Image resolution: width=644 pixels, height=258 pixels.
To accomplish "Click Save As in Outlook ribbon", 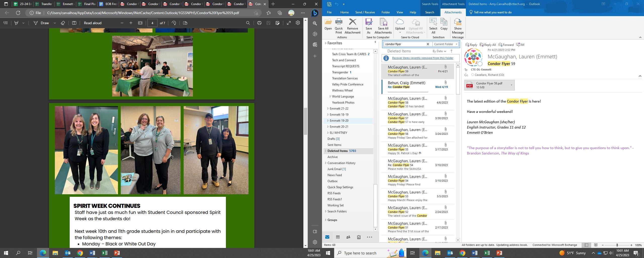I will pos(369,26).
